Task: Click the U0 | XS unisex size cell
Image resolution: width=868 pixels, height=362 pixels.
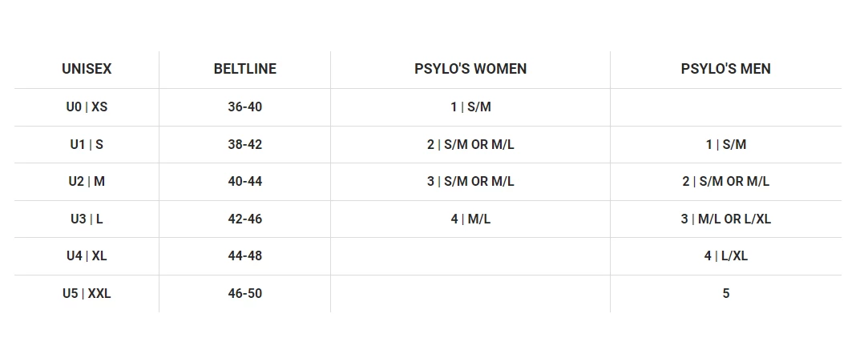Action: click(87, 107)
